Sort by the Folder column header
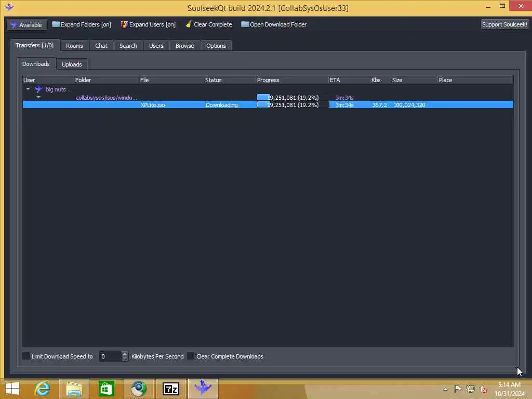532x399 pixels. 106,80
